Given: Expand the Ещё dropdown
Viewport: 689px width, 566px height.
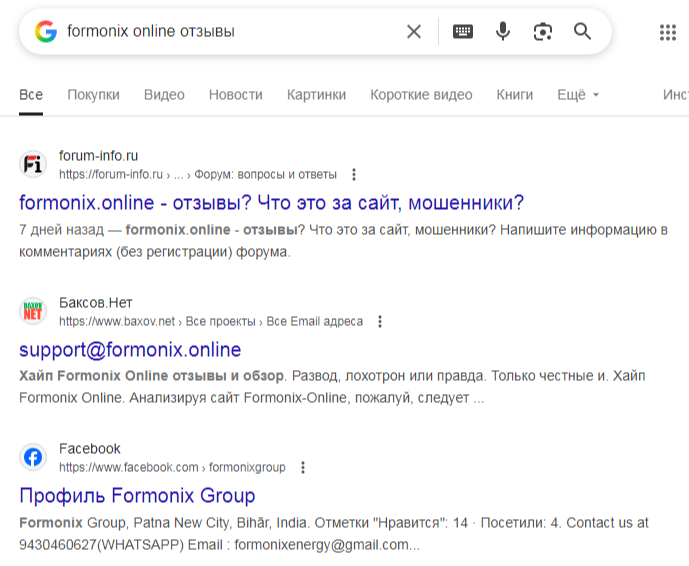Looking at the screenshot, I should pos(578,95).
